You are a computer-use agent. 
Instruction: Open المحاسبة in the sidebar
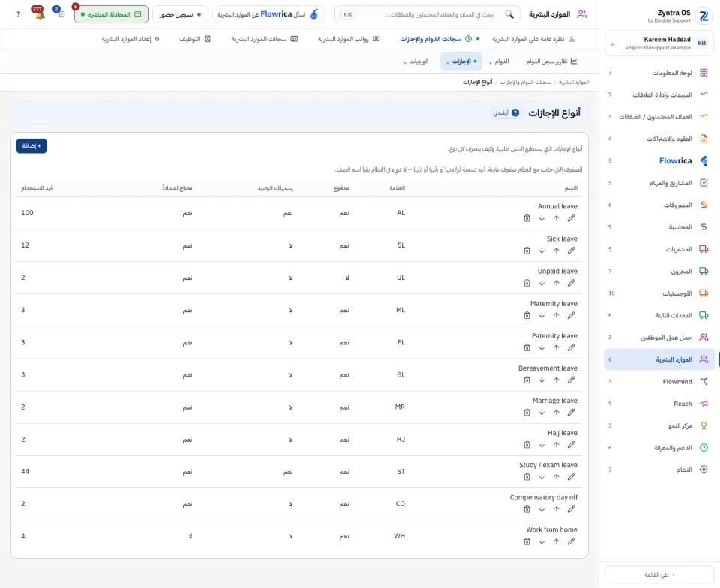659,226
